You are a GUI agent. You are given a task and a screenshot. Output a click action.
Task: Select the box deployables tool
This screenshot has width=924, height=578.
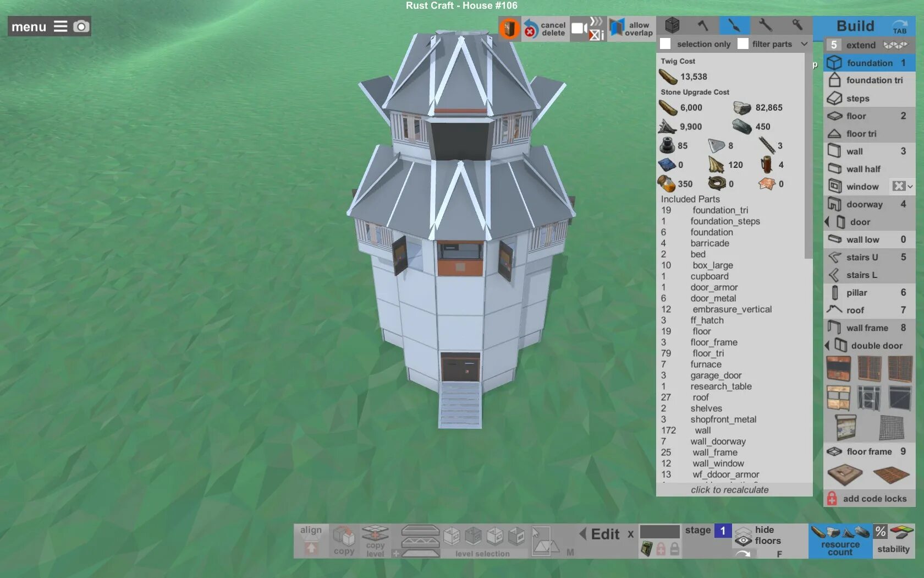672,25
